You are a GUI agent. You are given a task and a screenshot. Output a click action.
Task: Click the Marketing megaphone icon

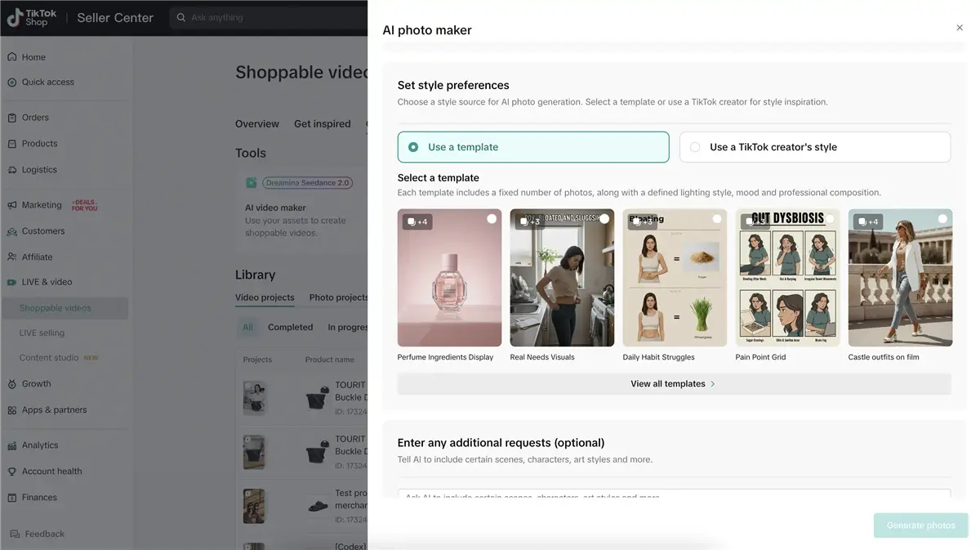pyautogui.click(x=11, y=205)
